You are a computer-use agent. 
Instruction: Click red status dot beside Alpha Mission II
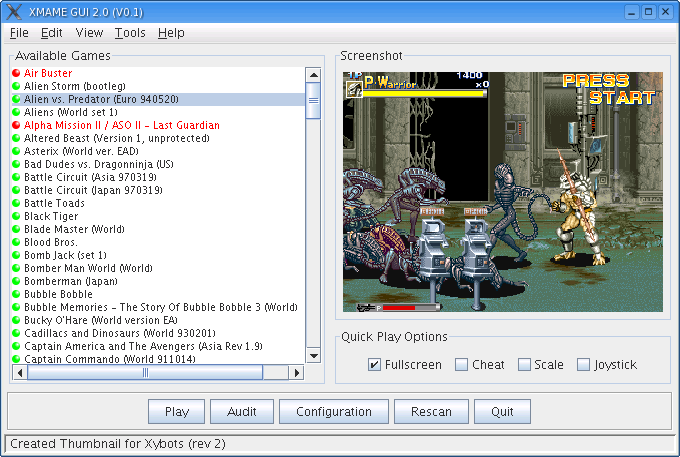(x=16, y=125)
